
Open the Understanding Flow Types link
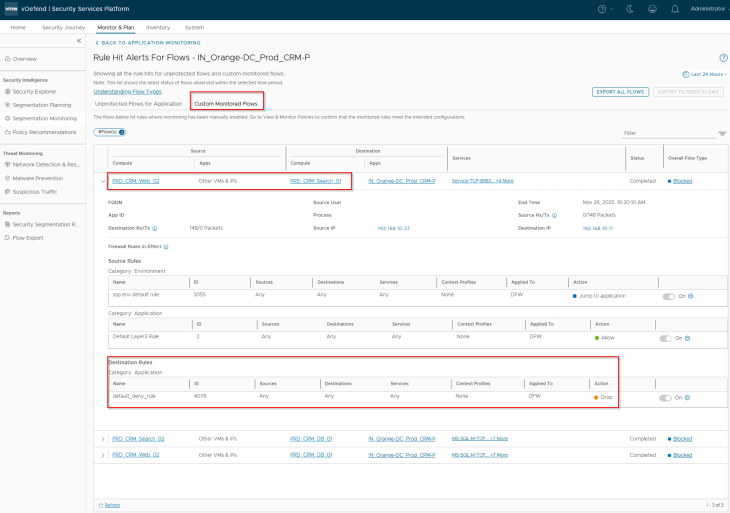(127, 91)
